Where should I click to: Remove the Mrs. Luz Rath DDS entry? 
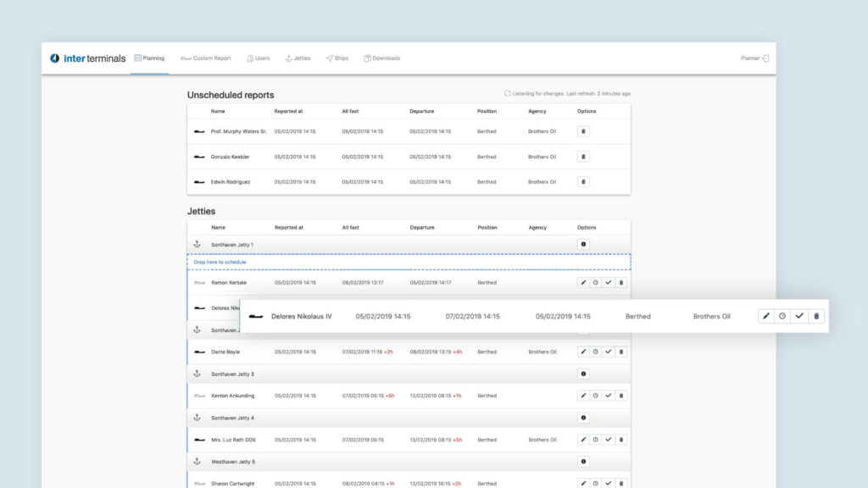click(x=621, y=440)
